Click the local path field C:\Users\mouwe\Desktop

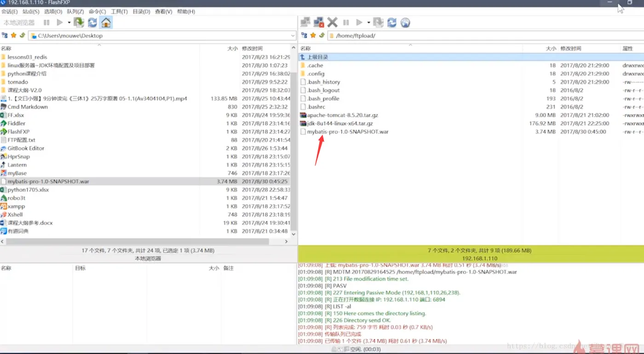tap(162, 35)
